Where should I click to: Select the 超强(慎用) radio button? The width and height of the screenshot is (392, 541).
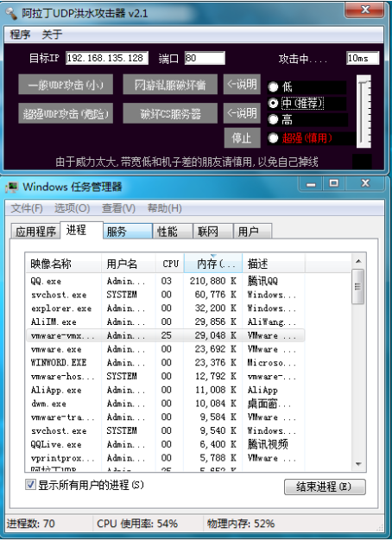(x=273, y=138)
